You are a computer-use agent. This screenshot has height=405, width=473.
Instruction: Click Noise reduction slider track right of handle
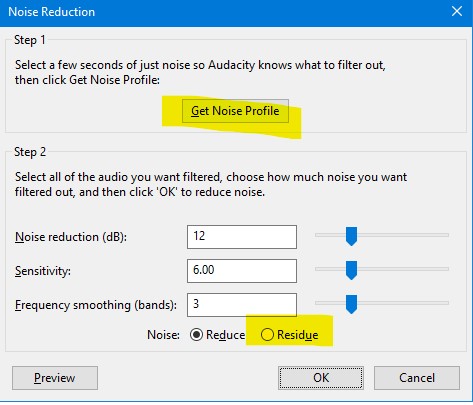tap(403, 235)
